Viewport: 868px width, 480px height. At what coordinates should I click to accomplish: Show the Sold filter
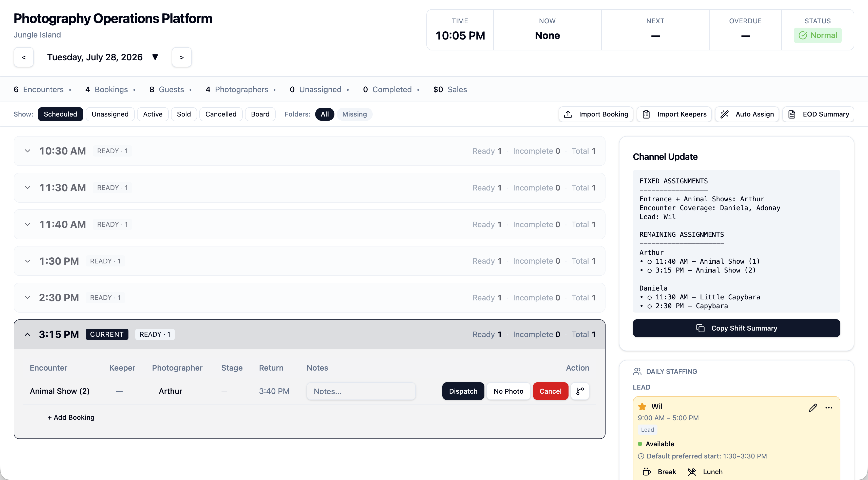point(184,114)
